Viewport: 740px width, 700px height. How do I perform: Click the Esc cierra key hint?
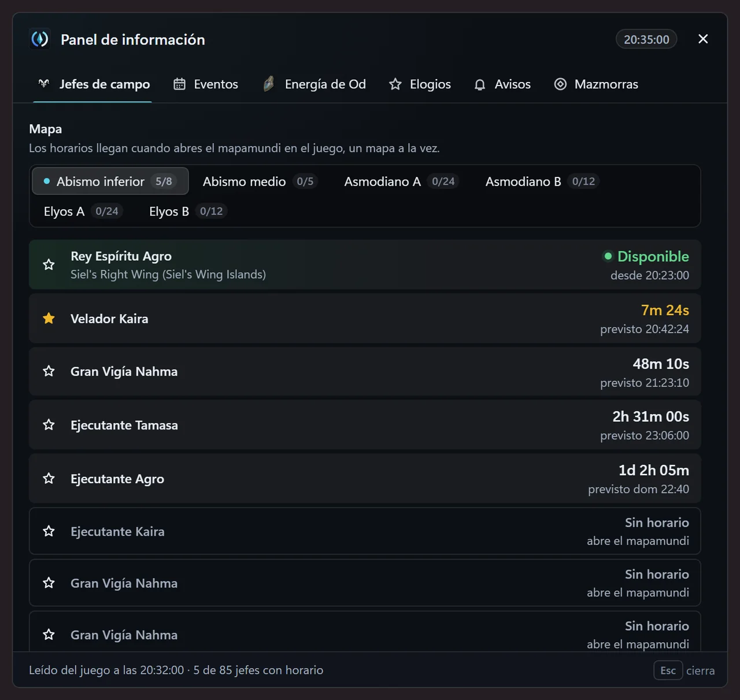point(684,671)
